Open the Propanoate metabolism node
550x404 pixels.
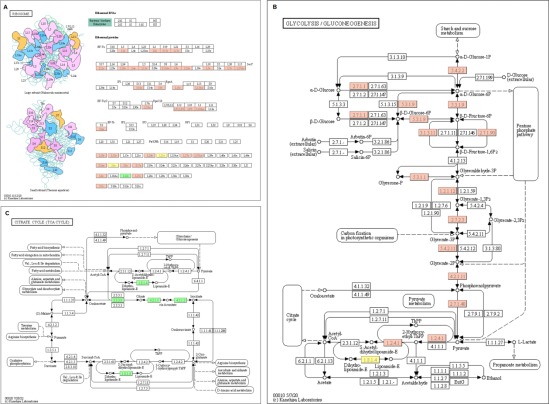pos(514,365)
